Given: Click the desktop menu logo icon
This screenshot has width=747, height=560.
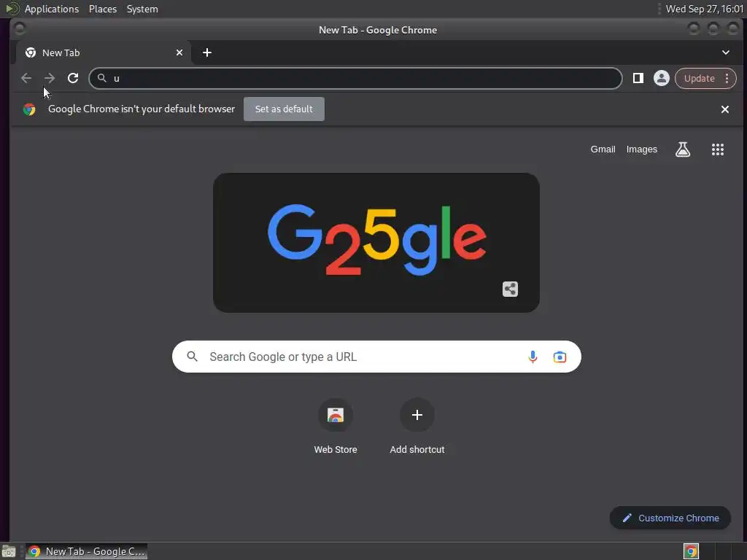Looking at the screenshot, I should click(12, 9).
